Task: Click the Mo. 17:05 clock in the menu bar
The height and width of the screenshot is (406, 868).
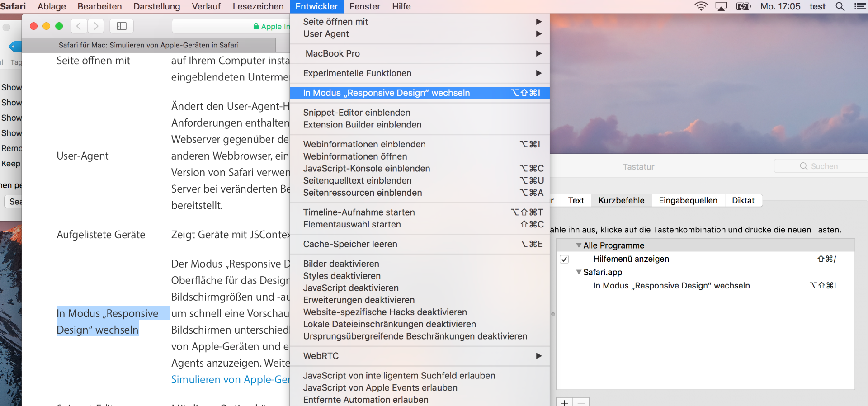Action: pyautogui.click(x=780, y=6)
